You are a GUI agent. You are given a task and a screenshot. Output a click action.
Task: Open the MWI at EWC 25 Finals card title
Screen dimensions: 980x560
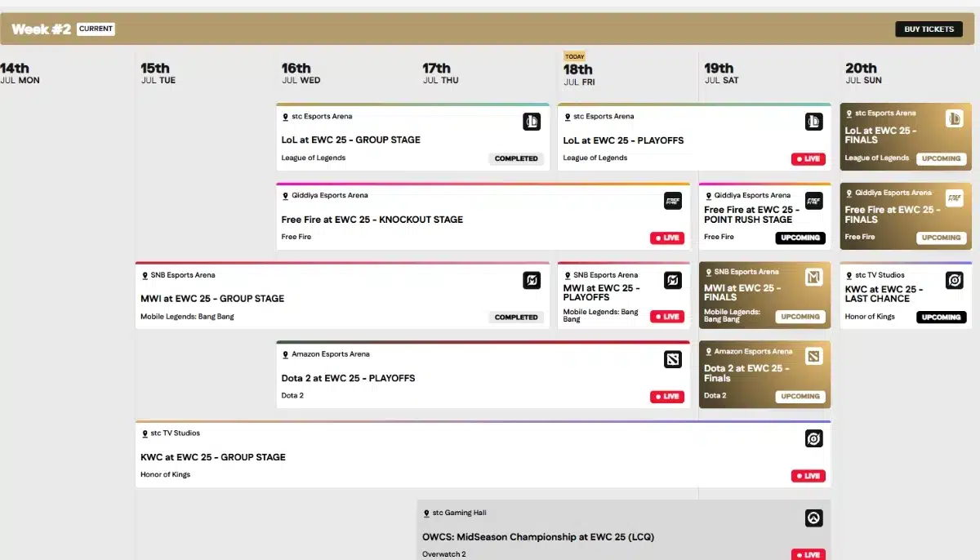pyautogui.click(x=742, y=292)
